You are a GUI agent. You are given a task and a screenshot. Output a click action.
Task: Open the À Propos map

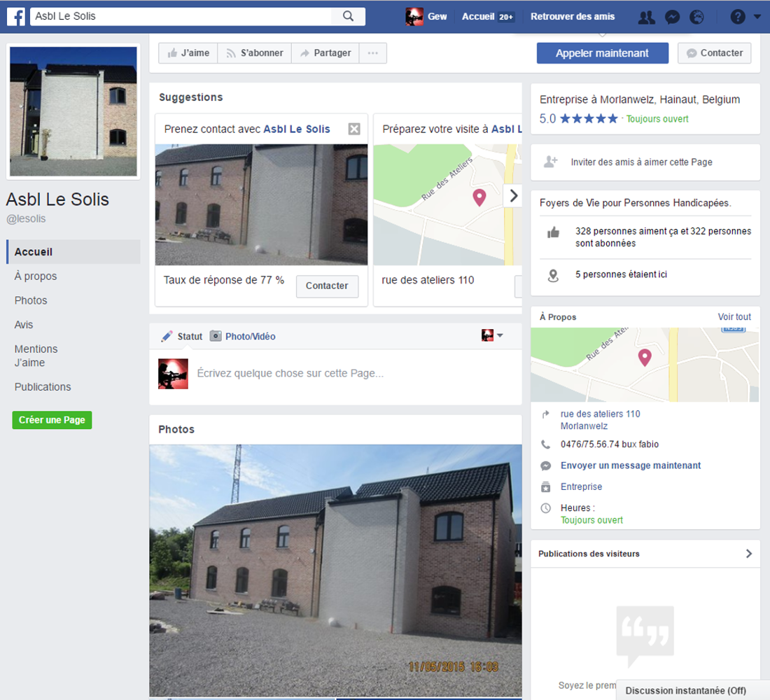click(645, 365)
